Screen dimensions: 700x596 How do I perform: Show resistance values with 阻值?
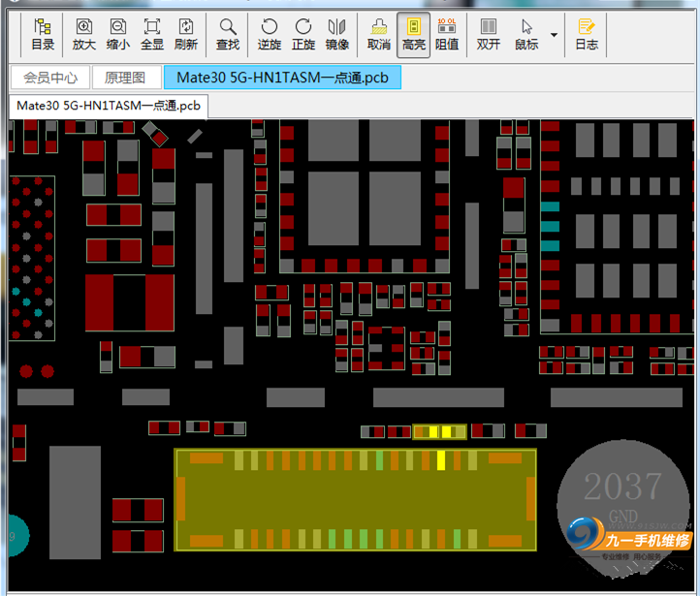(x=447, y=35)
